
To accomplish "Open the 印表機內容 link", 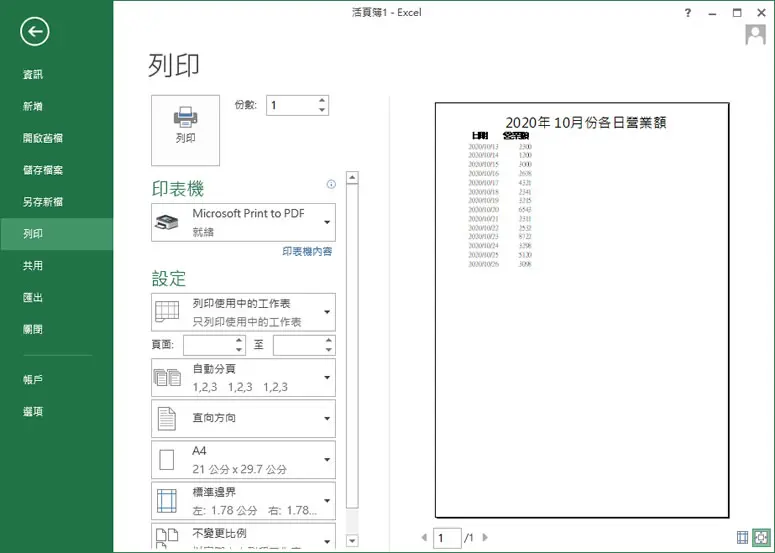I will pos(307,252).
